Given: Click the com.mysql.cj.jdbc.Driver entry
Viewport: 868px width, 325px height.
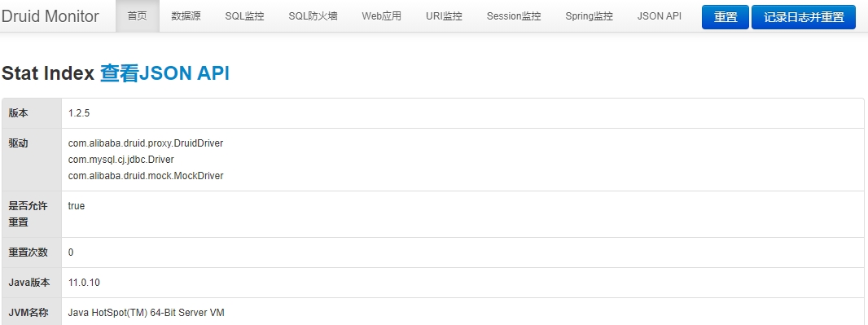Looking at the screenshot, I should (x=121, y=160).
